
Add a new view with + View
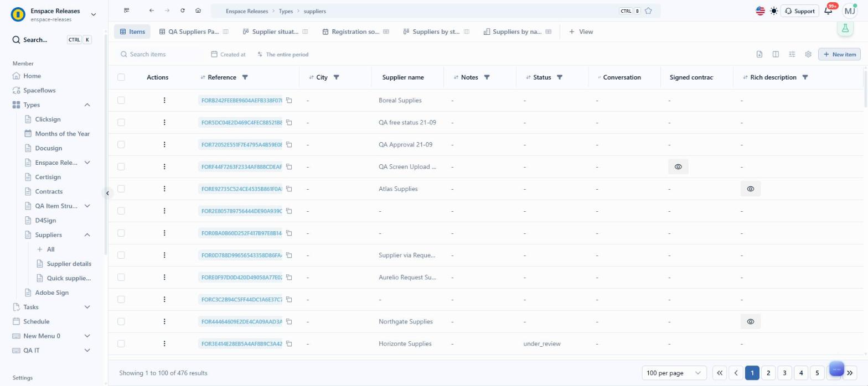click(x=581, y=32)
